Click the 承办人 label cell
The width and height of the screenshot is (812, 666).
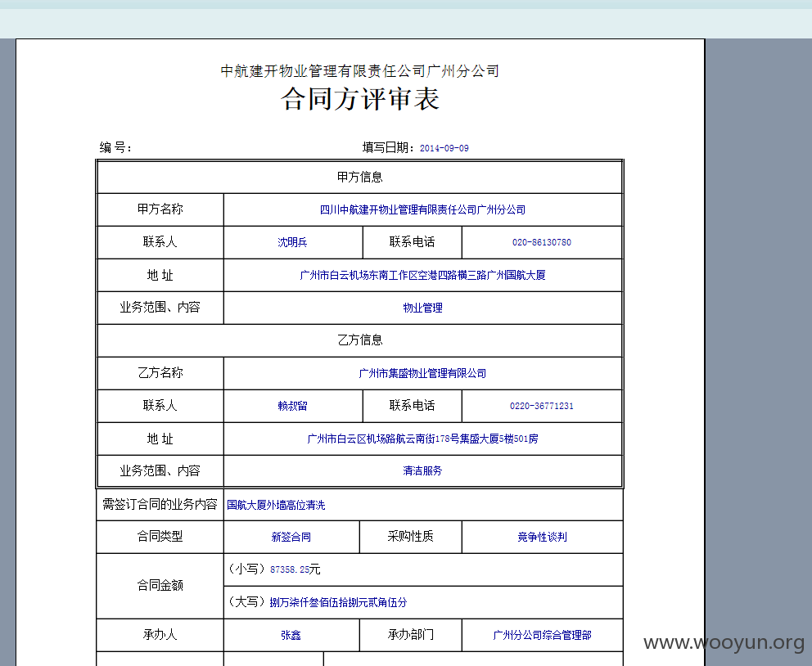click(160, 634)
